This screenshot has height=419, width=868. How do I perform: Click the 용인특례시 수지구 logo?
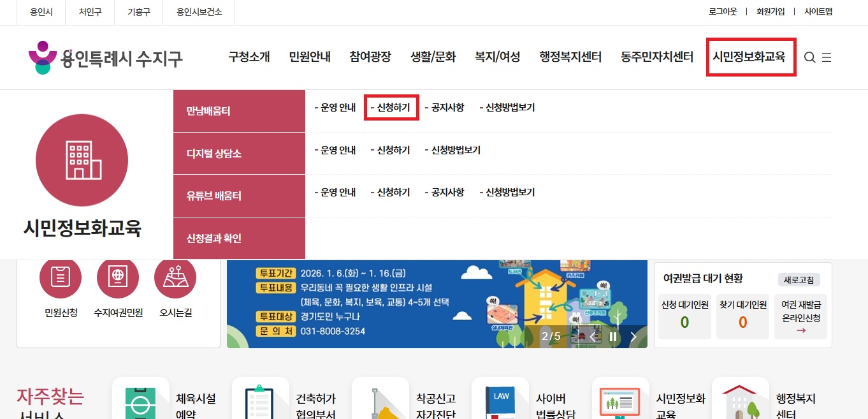106,57
